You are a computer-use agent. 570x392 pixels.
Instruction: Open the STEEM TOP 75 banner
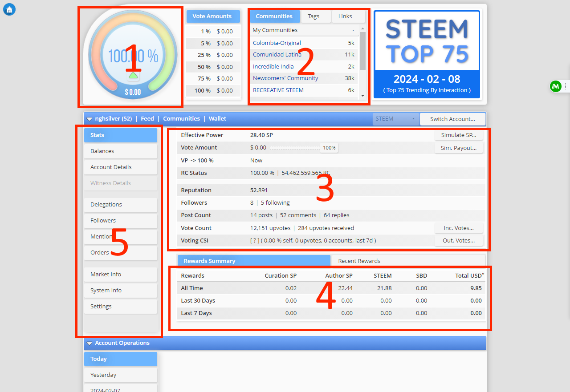click(x=427, y=55)
